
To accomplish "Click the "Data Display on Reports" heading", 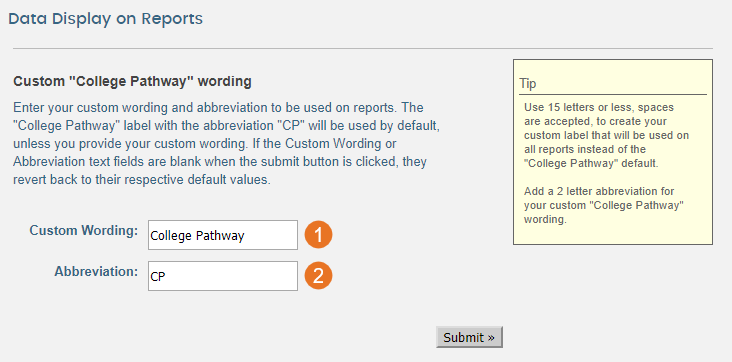I will pyautogui.click(x=106, y=19).
